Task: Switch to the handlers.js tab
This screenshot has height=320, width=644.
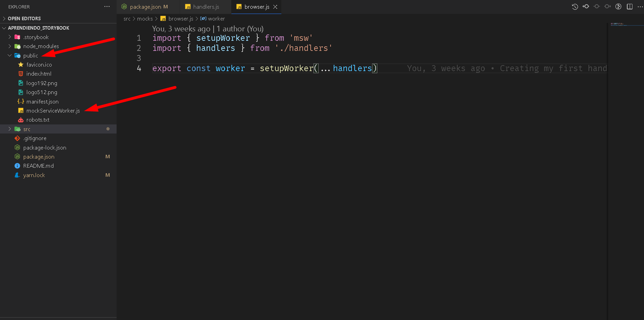Action: click(206, 7)
